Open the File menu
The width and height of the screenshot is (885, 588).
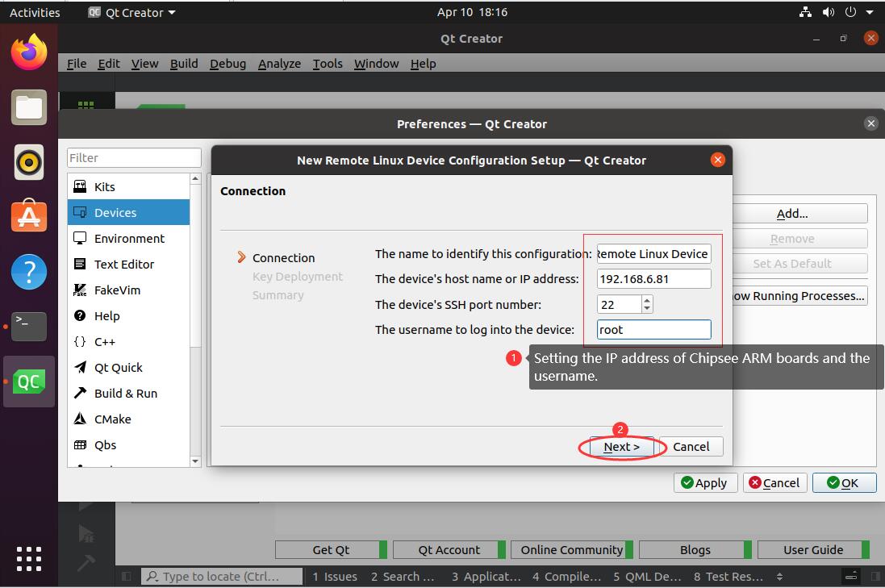click(77, 64)
